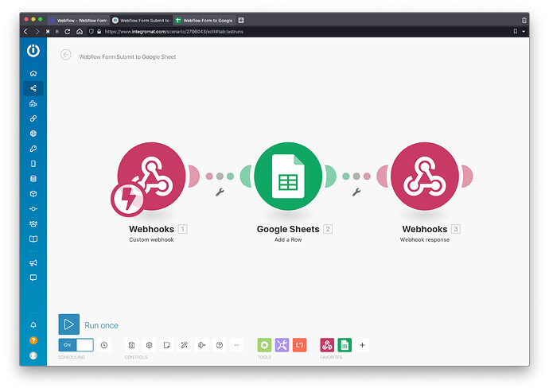This screenshot has width=549, height=392.
Task: Go back with the circled arrow
Action: [x=66, y=55]
